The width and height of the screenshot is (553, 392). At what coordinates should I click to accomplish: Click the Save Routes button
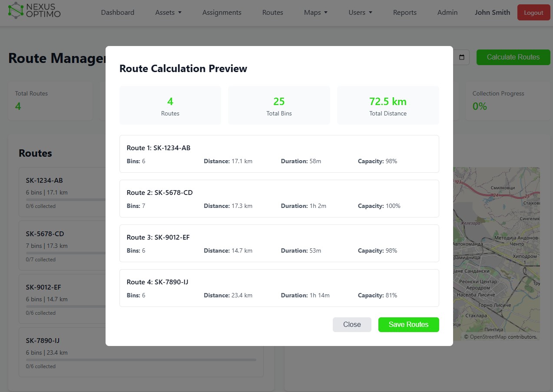(408, 325)
